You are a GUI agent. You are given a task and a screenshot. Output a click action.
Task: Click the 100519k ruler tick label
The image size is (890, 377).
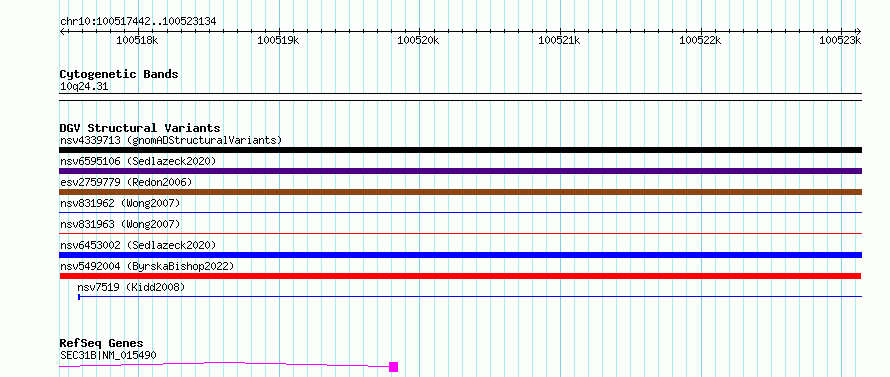coord(278,40)
